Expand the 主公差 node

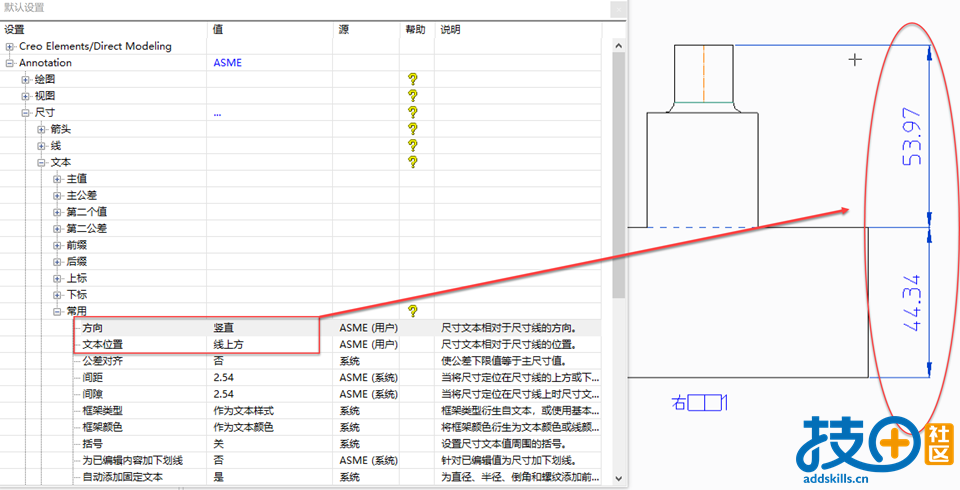(58, 195)
